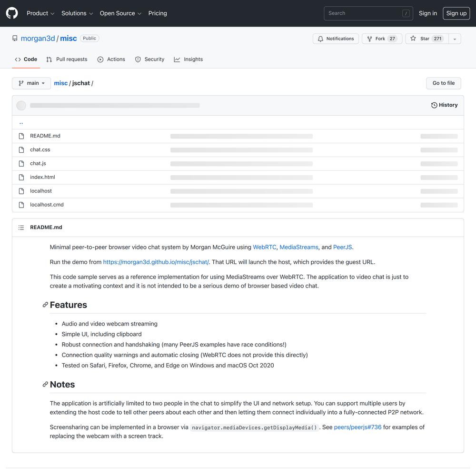Image resolution: width=476 pixels, height=476 pixels.
Task: Open the main branch selector dropdown
Action: click(x=31, y=83)
